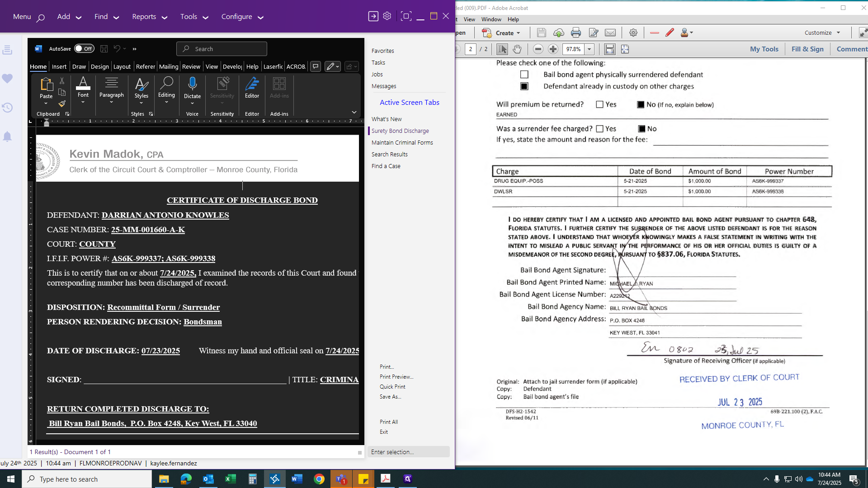868x488 pixels.
Task: Click the Enter selection input field
Action: [x=408, y=451]
